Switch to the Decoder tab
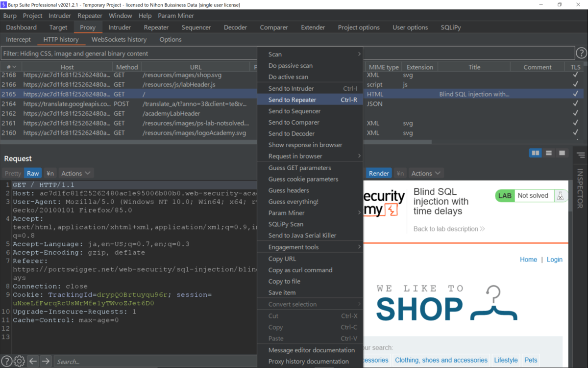This screenshot has height=368, width=588. [x=236, y=27]
